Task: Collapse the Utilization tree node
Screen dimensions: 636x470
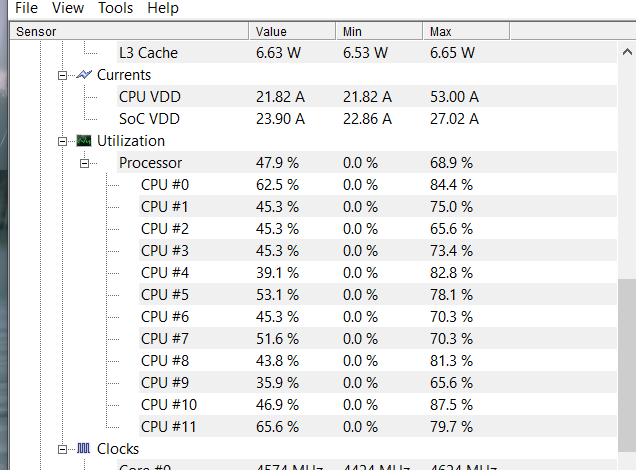Action: click(x=63, y=141)
